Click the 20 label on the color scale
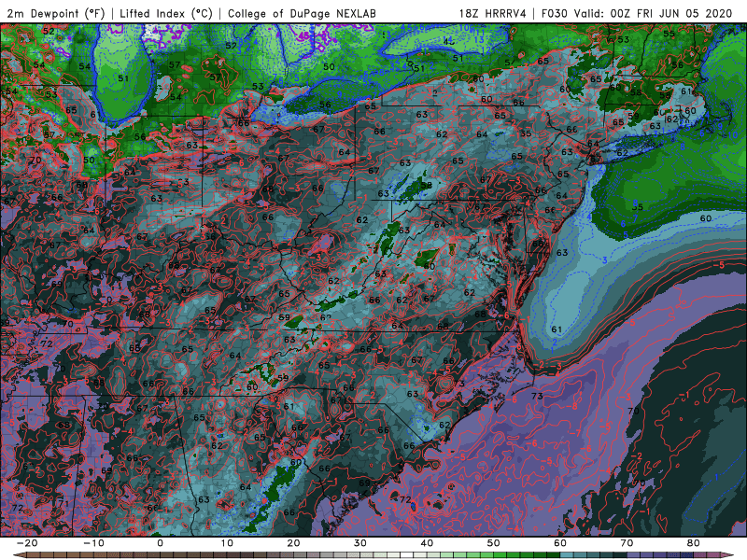The image size is (747, 560). pos(293,543)
